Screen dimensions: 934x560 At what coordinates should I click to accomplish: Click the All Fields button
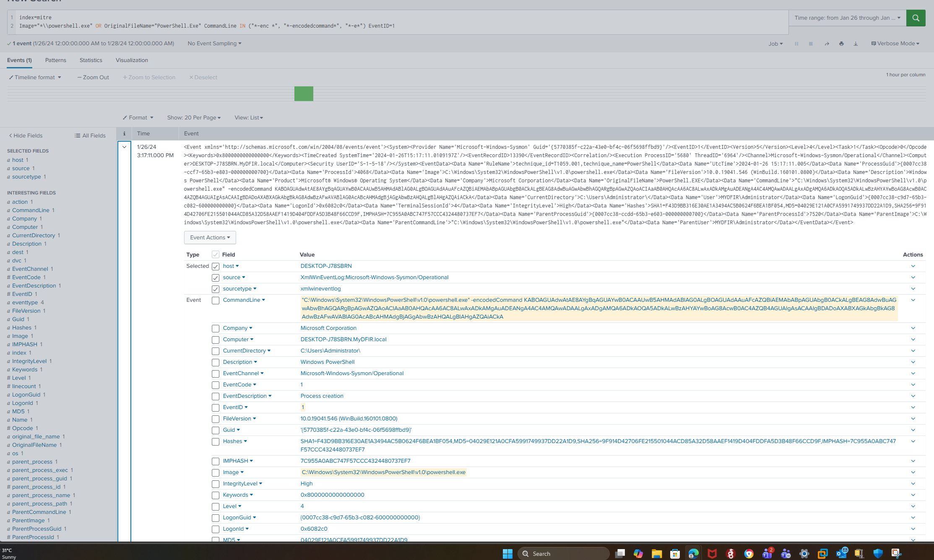coord(90,136)
